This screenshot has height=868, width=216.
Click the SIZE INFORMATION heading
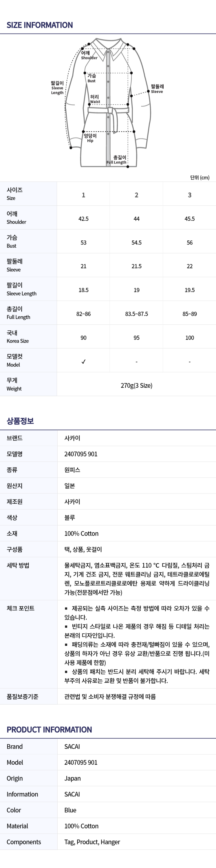[40, 25]
